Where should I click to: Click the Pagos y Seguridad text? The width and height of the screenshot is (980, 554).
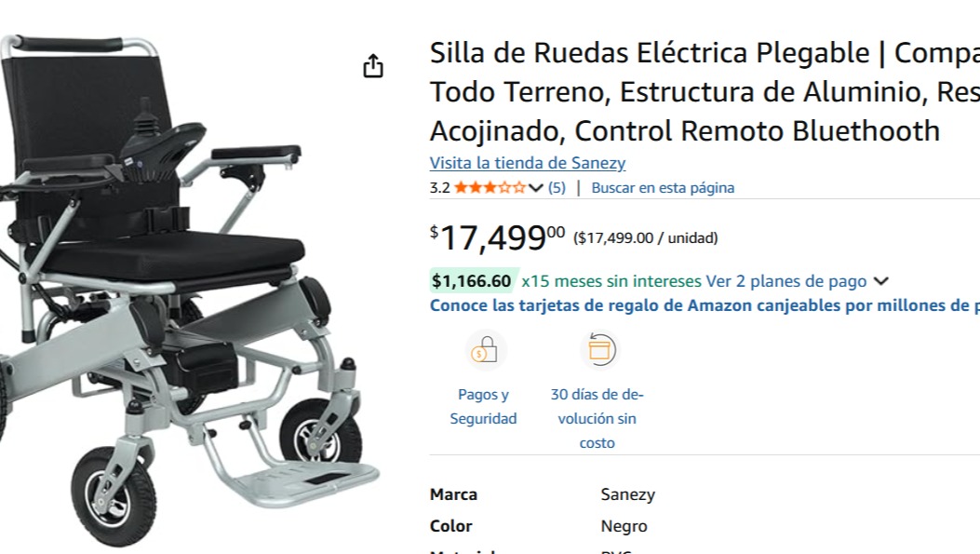click(x=484, y=407)
